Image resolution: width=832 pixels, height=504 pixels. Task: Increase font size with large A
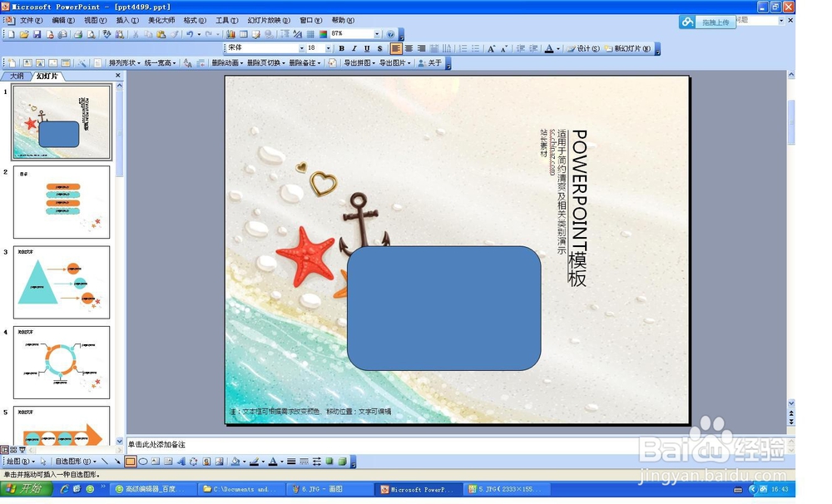pyautogui.click(x=491, y=48)
